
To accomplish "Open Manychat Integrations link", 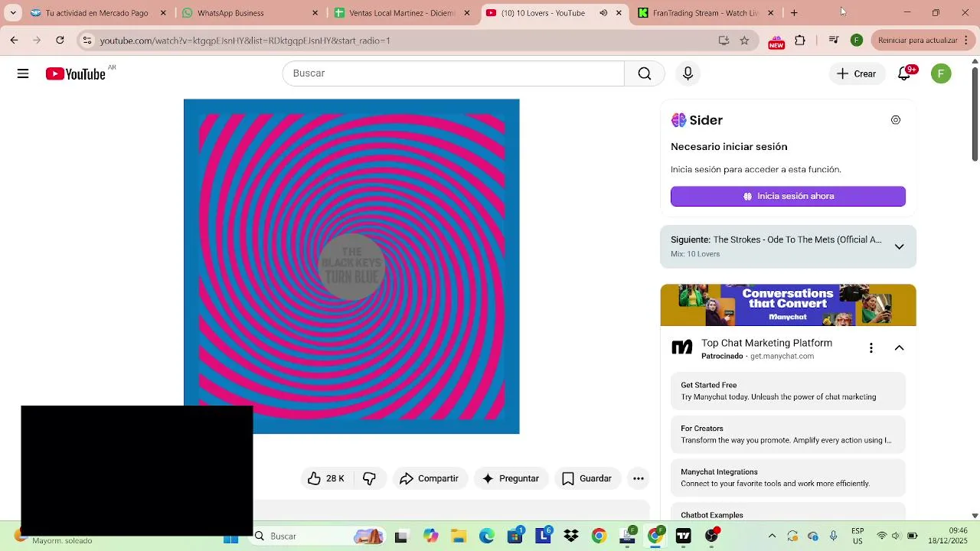I will [x=788, y=478].
